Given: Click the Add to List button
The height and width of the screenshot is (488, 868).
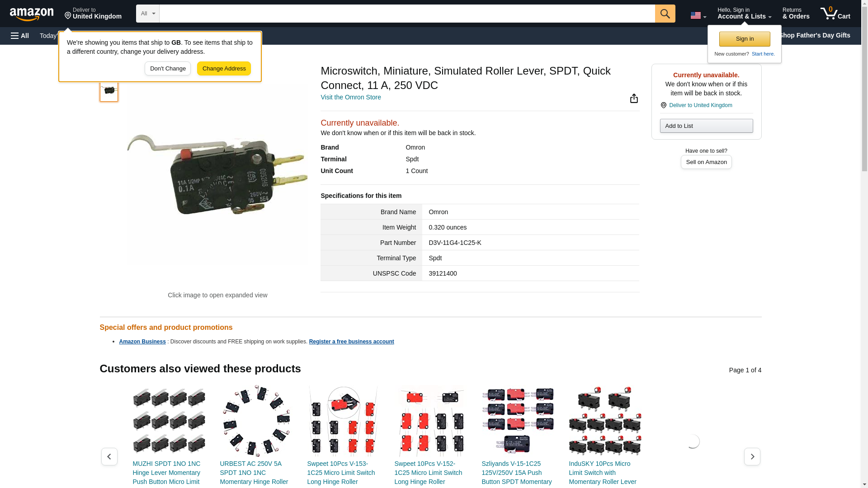Looking at the screenshot, I should [x=706, y=126].
